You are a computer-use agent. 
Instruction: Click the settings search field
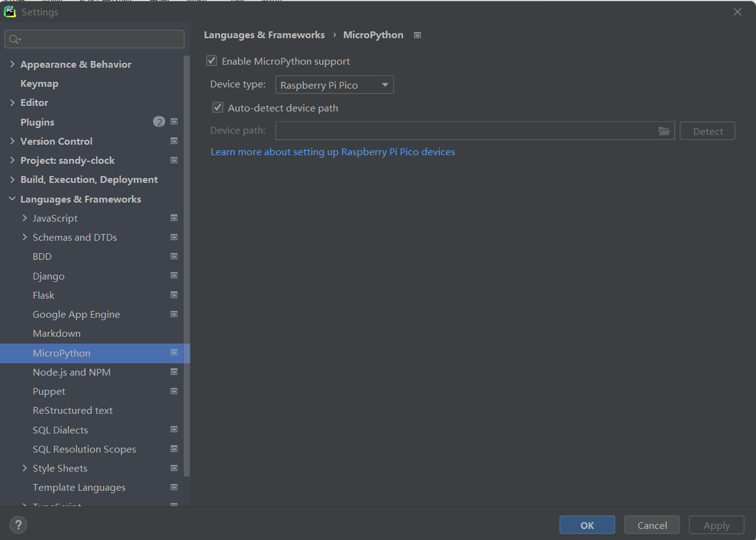point(94,39)
